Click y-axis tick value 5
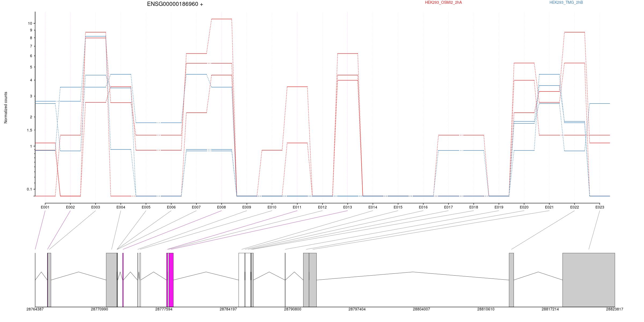The width and height of the screenshot is (644, 322). pyautogui.click(x=31, y=67)
